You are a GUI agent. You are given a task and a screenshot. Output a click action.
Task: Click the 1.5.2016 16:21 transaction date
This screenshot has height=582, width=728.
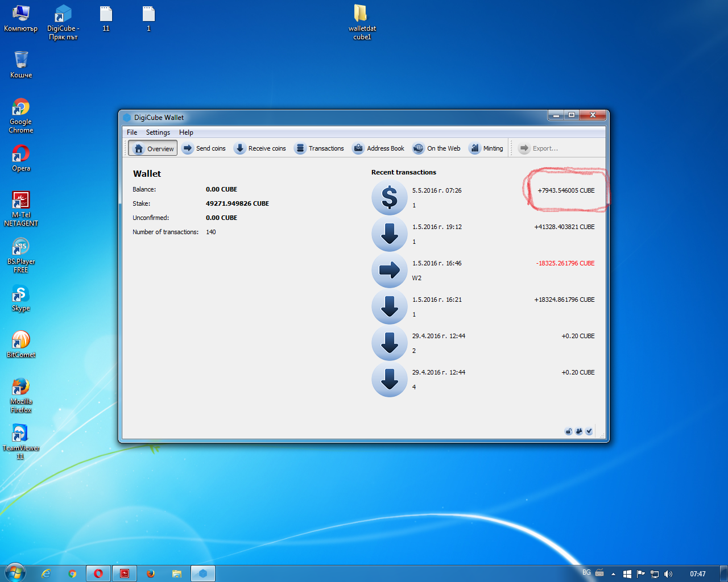(437, 300)
